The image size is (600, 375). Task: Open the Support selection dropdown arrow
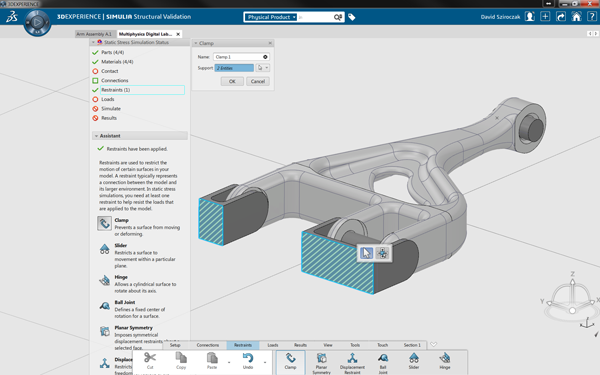pos(267,68)
